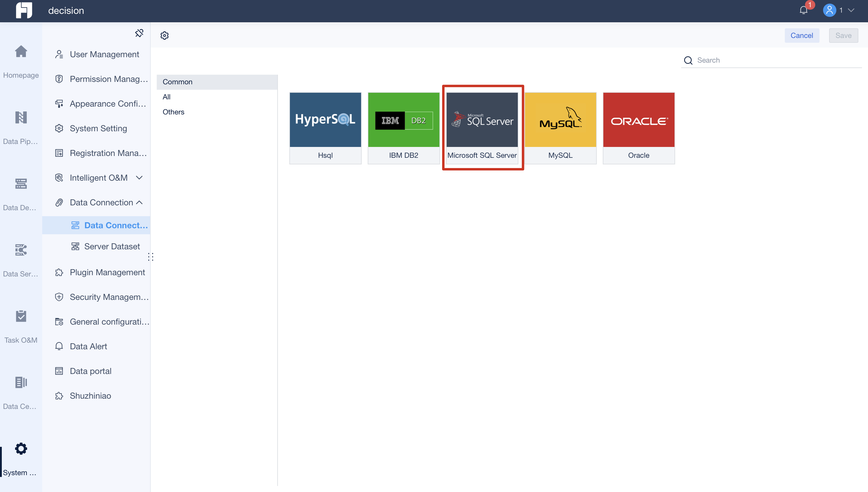Screen dimensions: 868x492
Task: Click the Cancel button
Action: tap(802, 35)
